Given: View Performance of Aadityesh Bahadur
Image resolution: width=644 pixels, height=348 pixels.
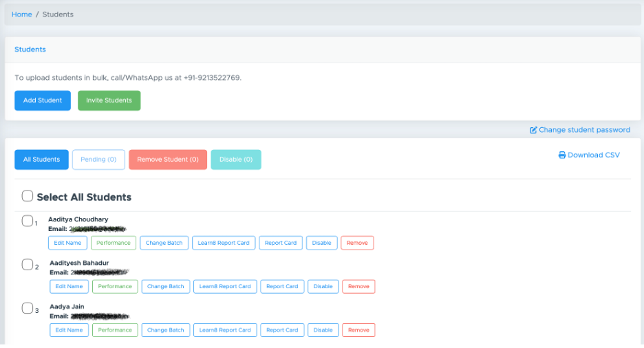Looking at the screenshot, I should 115,286.
